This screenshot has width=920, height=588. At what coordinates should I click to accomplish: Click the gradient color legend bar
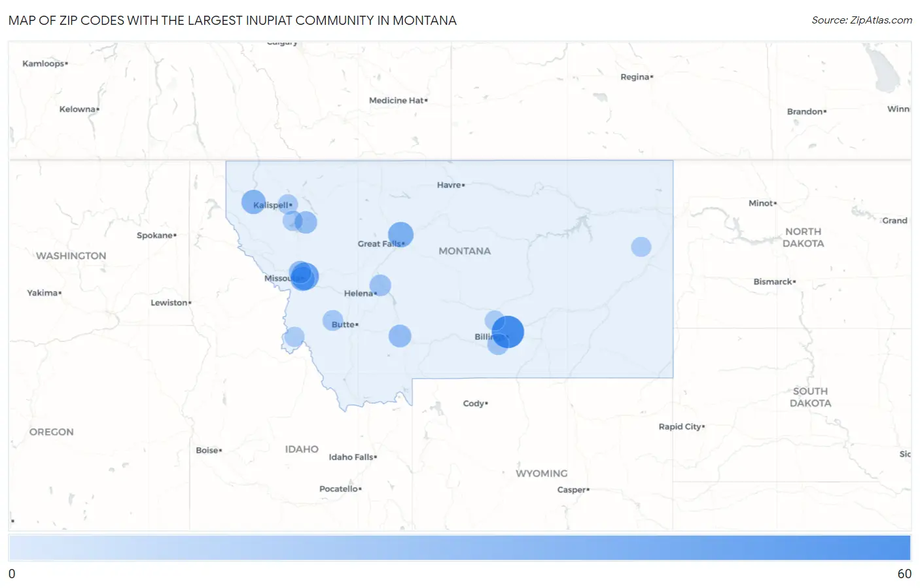(x=459, y=547)
